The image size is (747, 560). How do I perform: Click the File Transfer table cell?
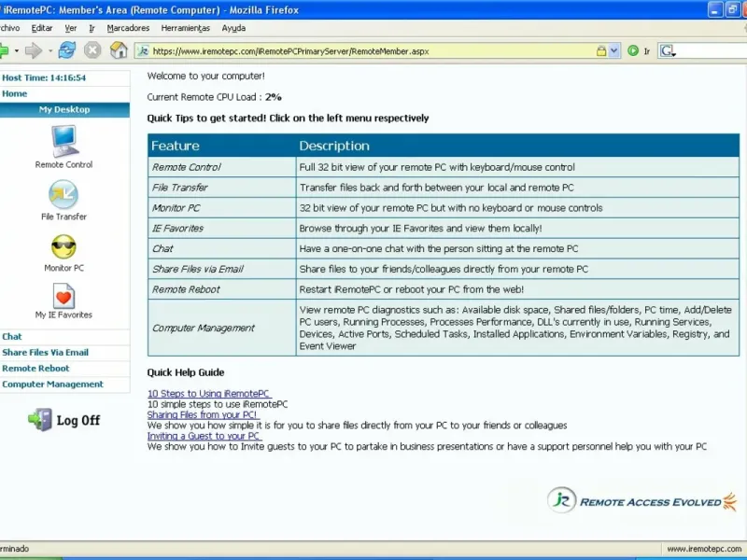click(221, 188)
